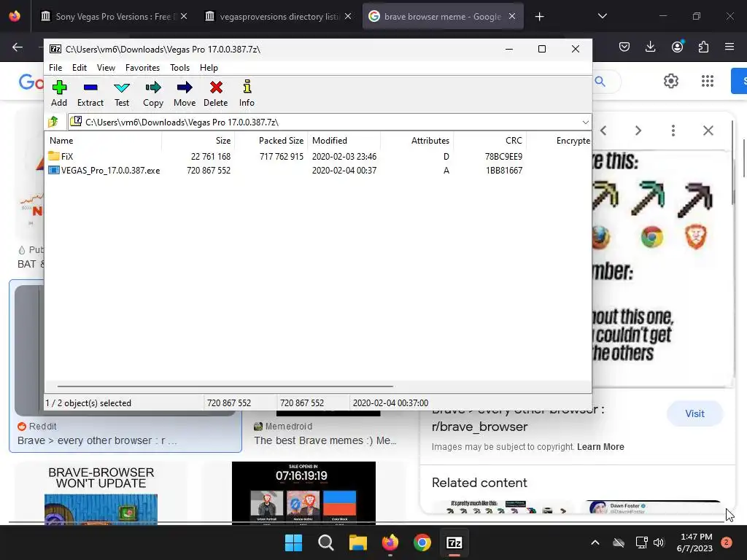Open the Edit menu in 7-Zip
The width and height of the screenshot is (747, 560).
pos(79,68)
